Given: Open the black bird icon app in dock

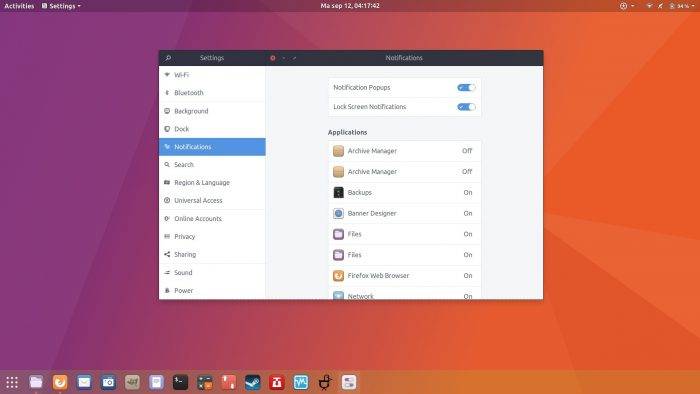Looking at the screenshot, I should pyautogui.click(x=325, y=382).
